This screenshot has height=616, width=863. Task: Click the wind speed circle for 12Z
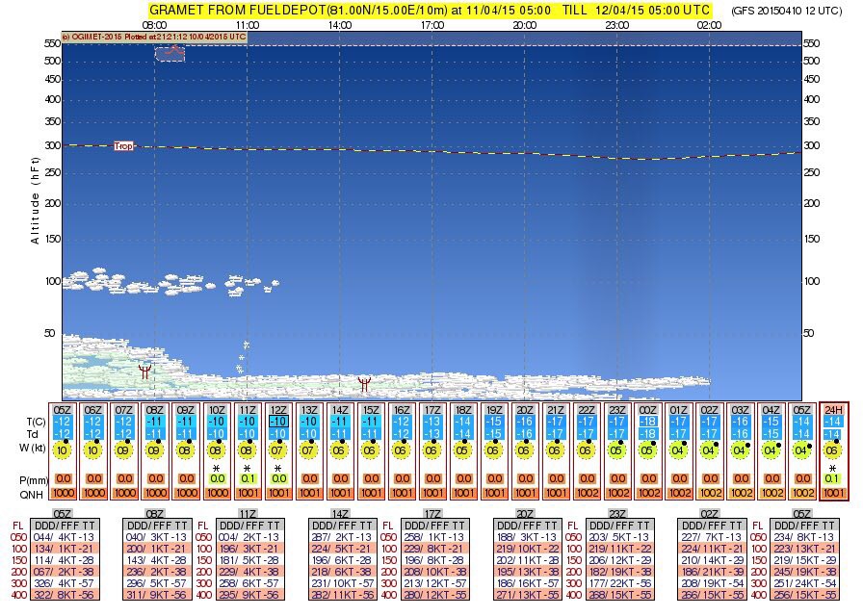pos(278,450)
